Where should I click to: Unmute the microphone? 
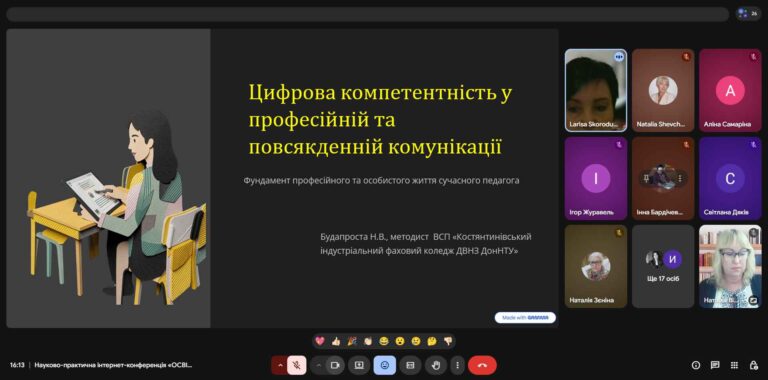[x=297, y=365]
